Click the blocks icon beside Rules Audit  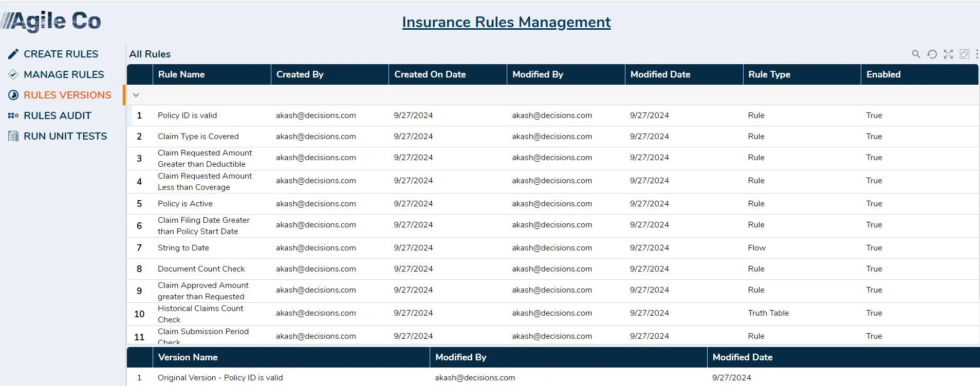click(13, 115)
